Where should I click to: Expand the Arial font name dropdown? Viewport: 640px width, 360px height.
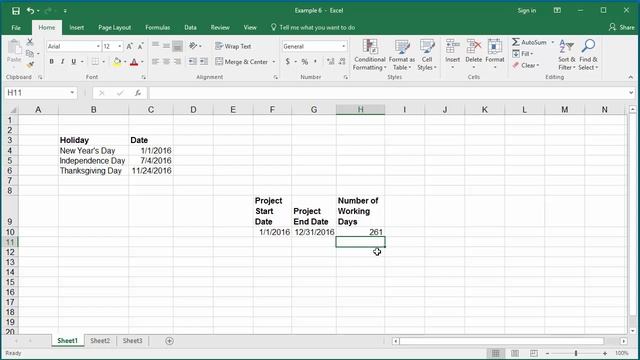[x=98, y=47]
